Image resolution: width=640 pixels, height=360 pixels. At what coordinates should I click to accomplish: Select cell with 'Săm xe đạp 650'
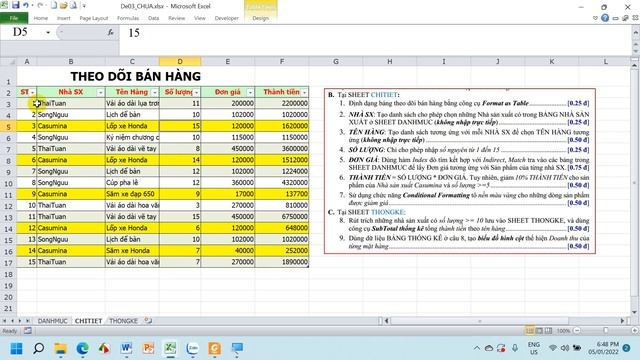pyautogui.click(x=132, y=194)
